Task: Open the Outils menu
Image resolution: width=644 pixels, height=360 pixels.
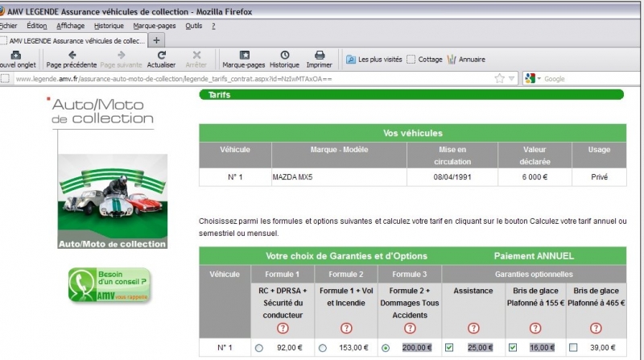Action: 193,26
